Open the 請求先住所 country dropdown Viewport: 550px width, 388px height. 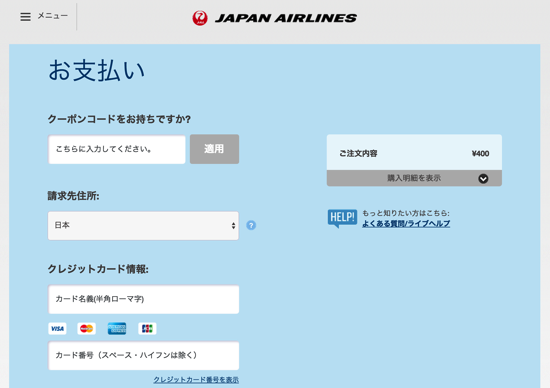(x=143, y=226)
